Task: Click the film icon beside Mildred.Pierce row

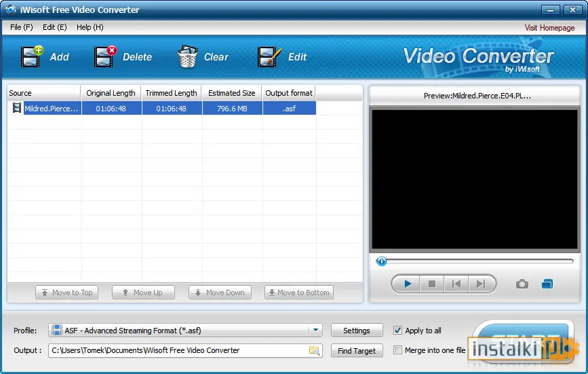Action: (16, 108)
